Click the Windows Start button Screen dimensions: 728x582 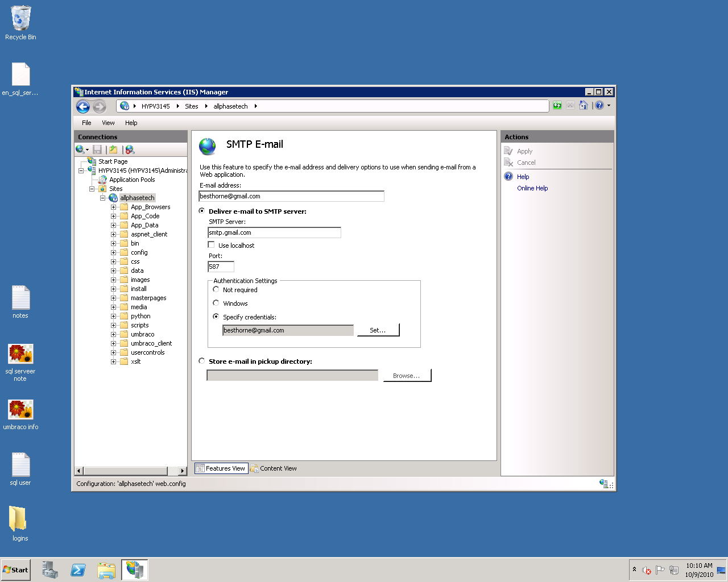tap(15, 570)
